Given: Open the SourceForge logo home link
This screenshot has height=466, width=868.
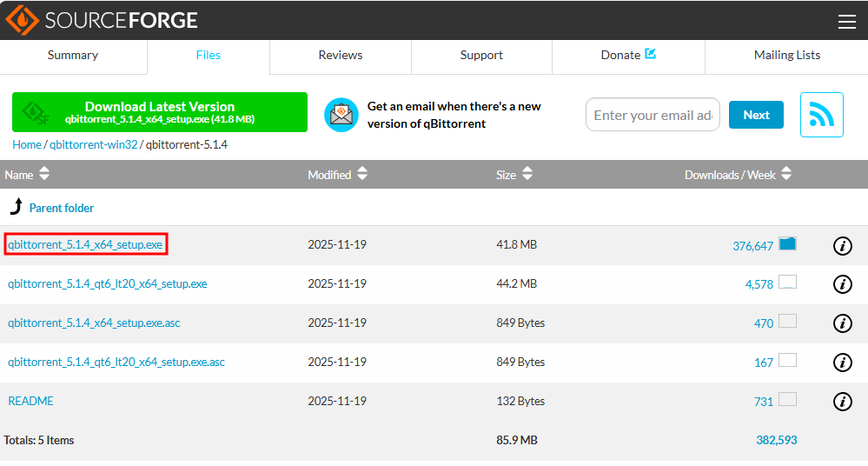Looking at the screenshot, I should pos(102,20).
